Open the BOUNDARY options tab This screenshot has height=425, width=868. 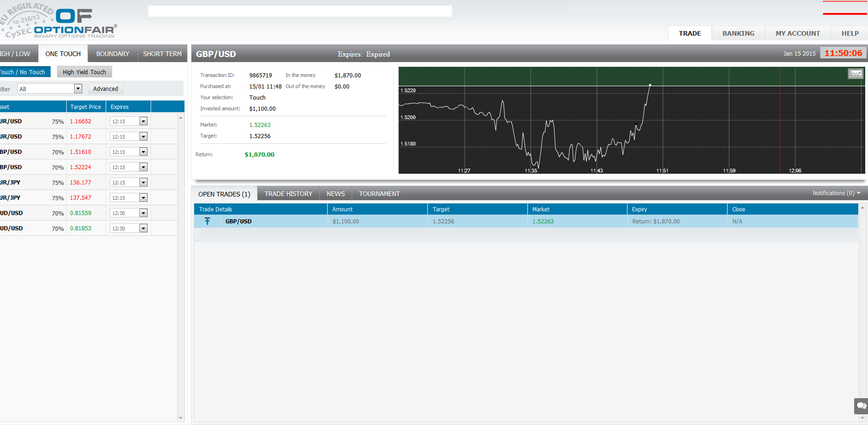point(112,53)
